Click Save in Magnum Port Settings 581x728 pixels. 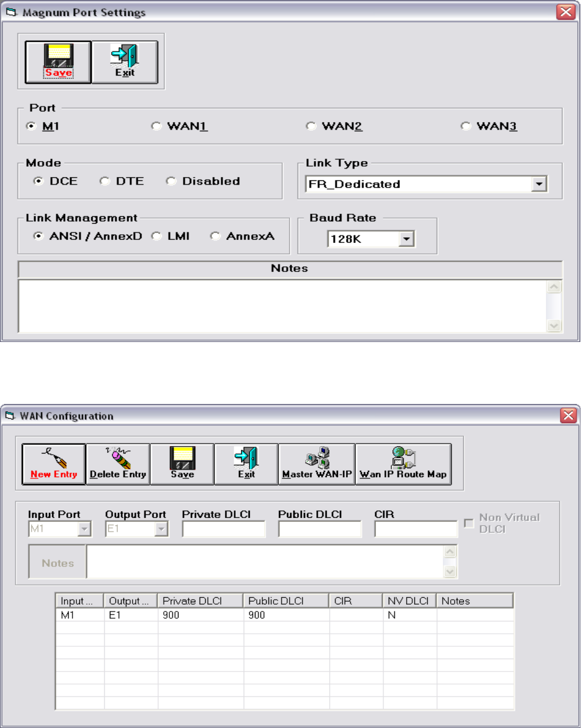[58, 62]
